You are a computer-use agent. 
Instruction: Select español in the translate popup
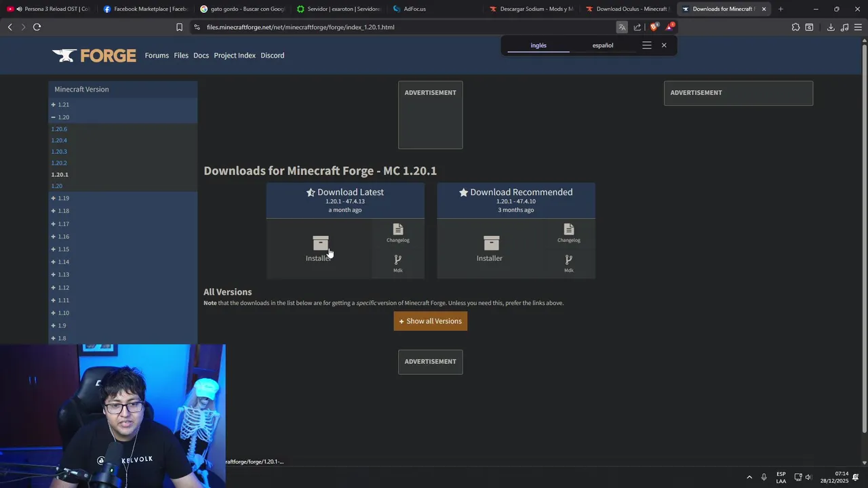click(603, 45)
